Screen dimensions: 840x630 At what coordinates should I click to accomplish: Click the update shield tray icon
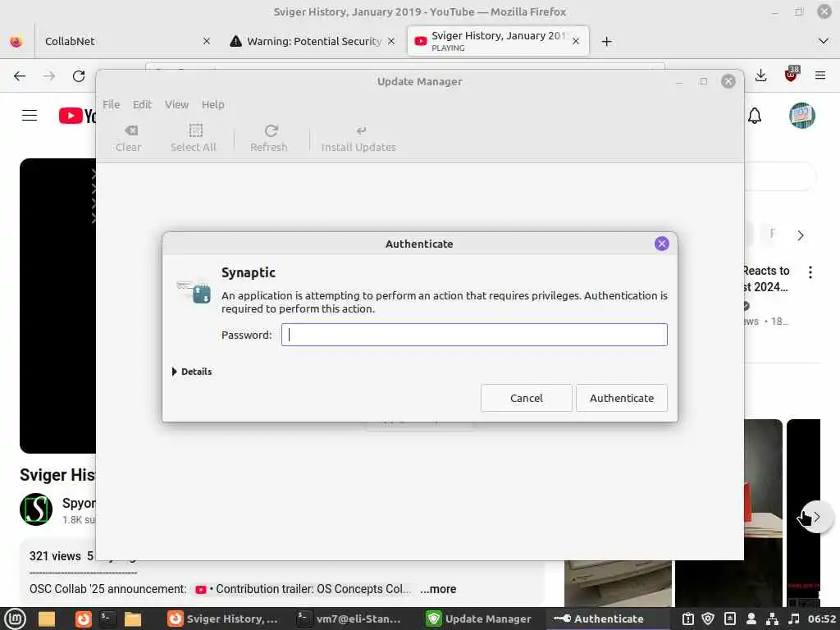[708, 619]
